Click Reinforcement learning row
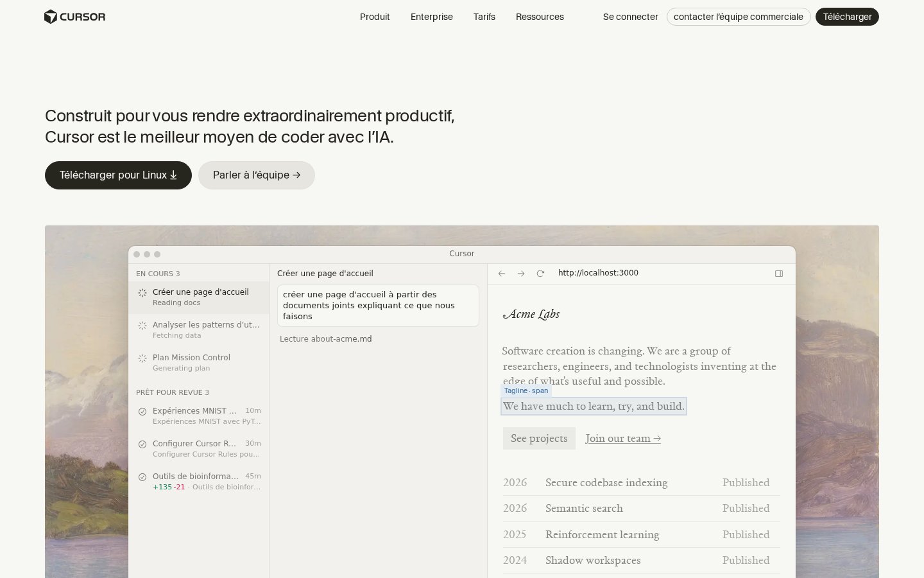 pos(642,535)
